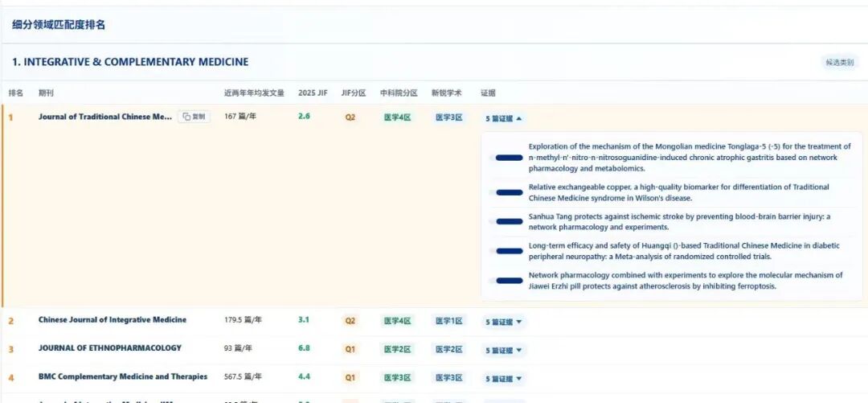868x403 pixels.
Task: Click the 证据 column header
Action: tap(489, 93)
